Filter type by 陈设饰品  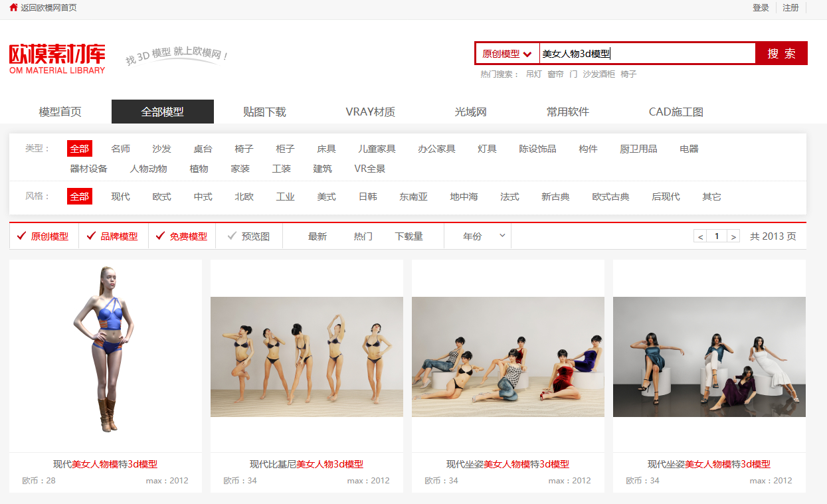click(x=538, y=149)
